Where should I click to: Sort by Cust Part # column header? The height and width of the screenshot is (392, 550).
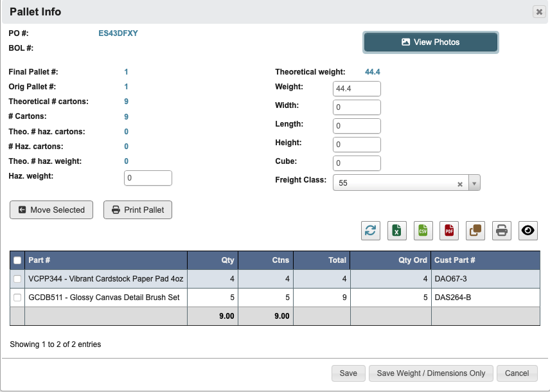coord(486,260)
